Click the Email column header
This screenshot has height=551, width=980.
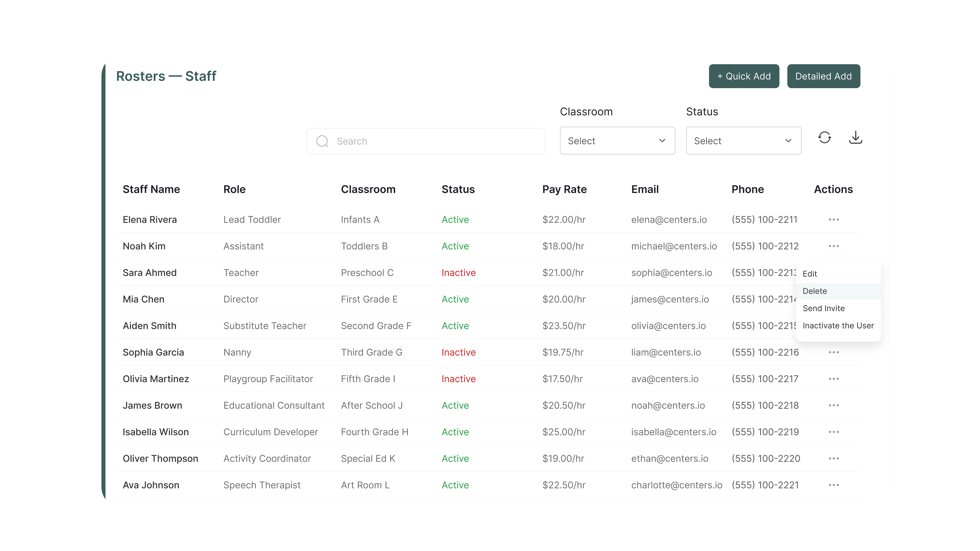[645, 189]
